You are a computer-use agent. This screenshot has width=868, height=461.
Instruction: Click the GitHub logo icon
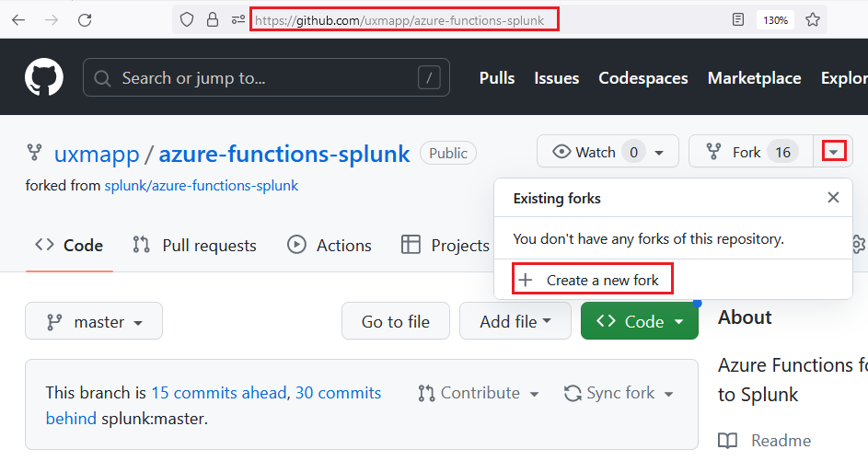43,78
